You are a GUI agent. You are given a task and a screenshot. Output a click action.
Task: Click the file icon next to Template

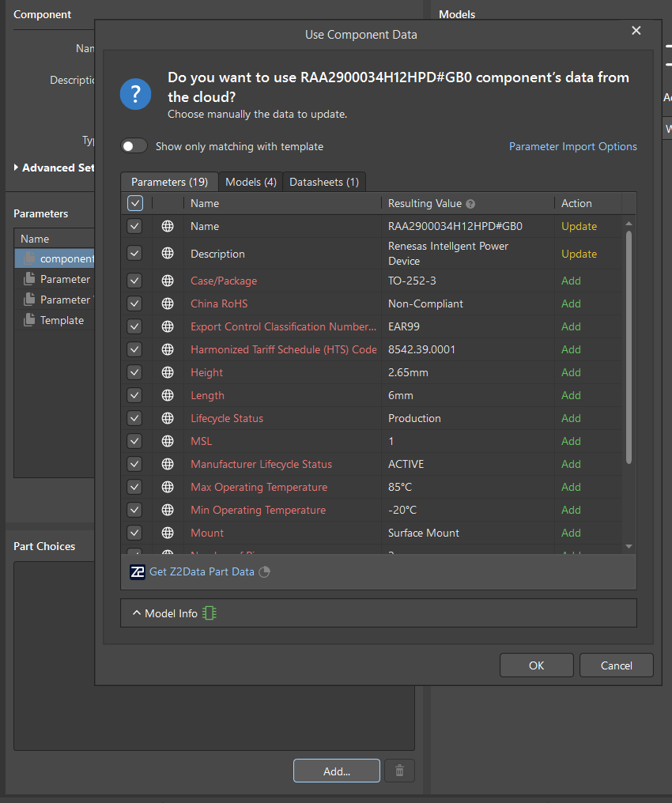[29, 320]
